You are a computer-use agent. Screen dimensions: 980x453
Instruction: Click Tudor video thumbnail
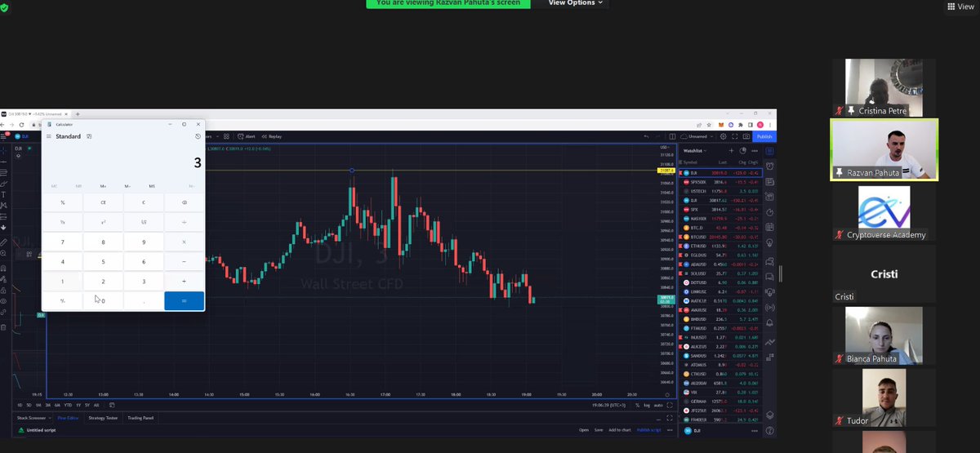coord(884,397)
